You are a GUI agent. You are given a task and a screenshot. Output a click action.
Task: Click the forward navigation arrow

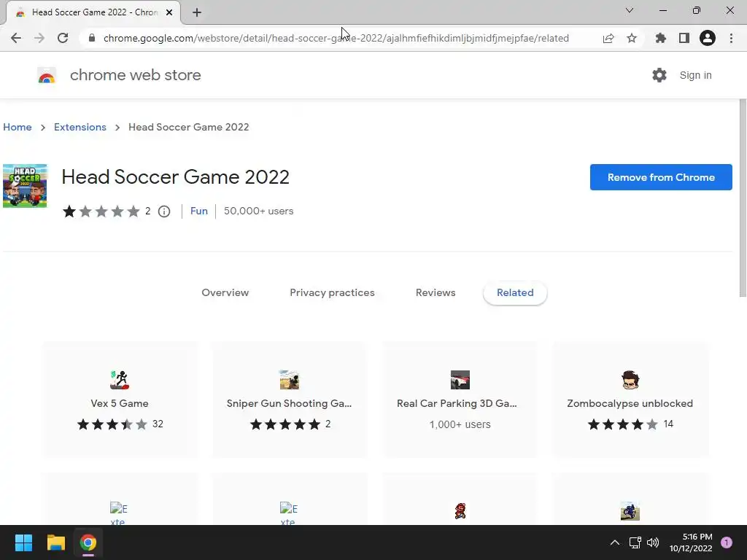click(39, 38)
